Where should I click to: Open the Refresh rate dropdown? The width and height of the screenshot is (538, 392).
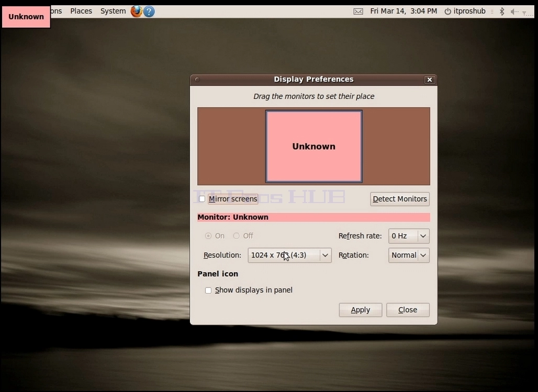pos(409,236)
